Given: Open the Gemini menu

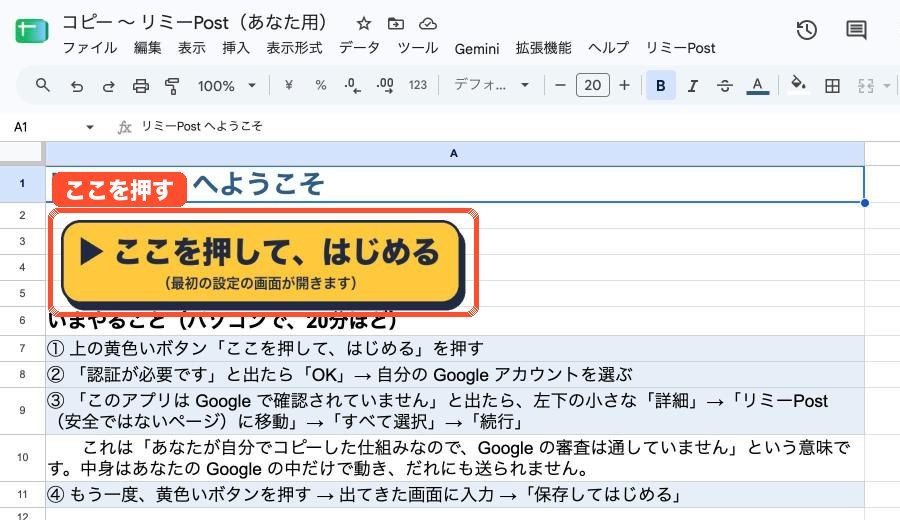Looking at the screenshot, I should pyautogui.click(x=476, y=49).
